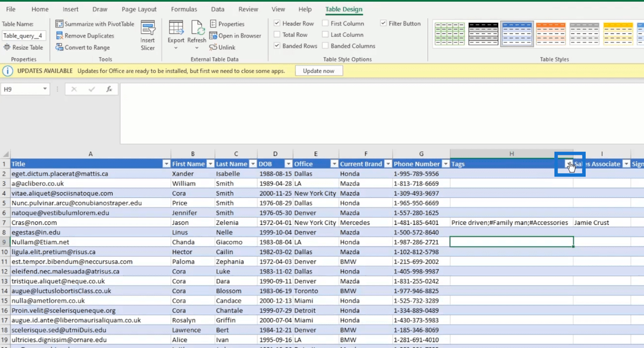644x348 pixels.
Task: Select the yellow table style
Action: click(x=618, y=34)
